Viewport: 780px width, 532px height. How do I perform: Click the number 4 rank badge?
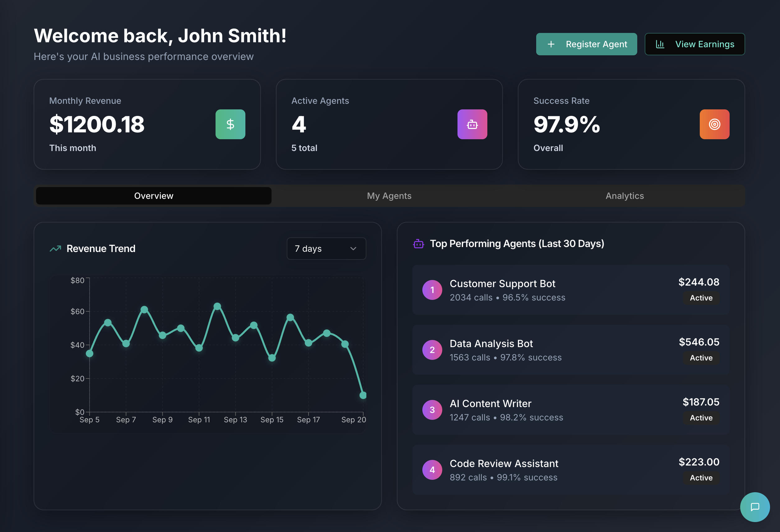pos(432,470)
